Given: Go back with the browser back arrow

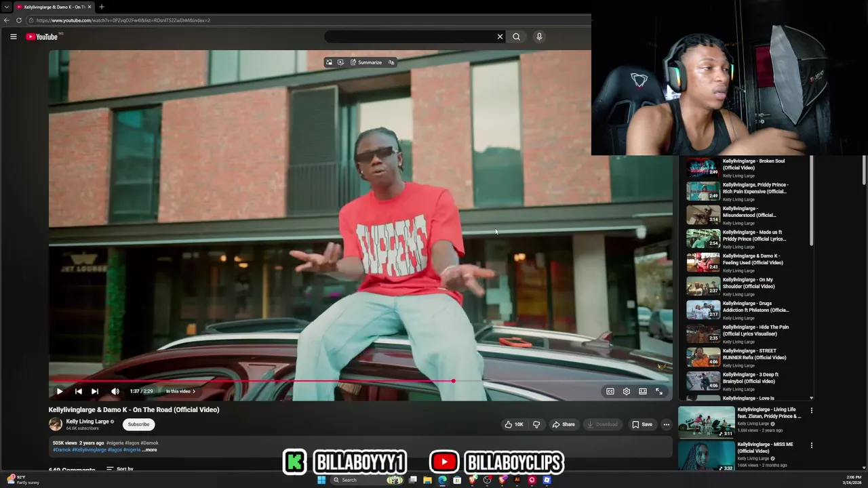Looking at the screenshot, I should point(7,20).
